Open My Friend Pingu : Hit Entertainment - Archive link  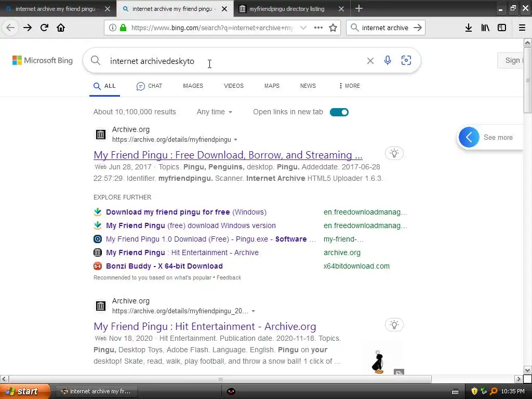click(182, 253)
